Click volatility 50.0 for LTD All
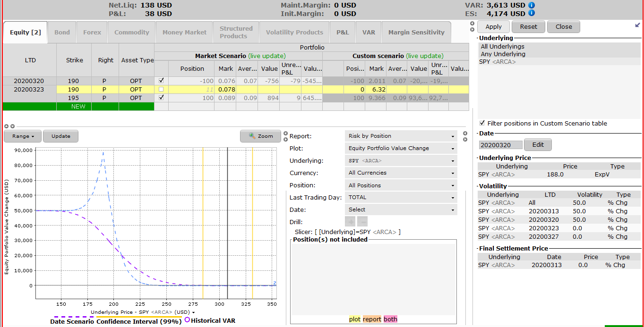 click(x=579, y=203)
